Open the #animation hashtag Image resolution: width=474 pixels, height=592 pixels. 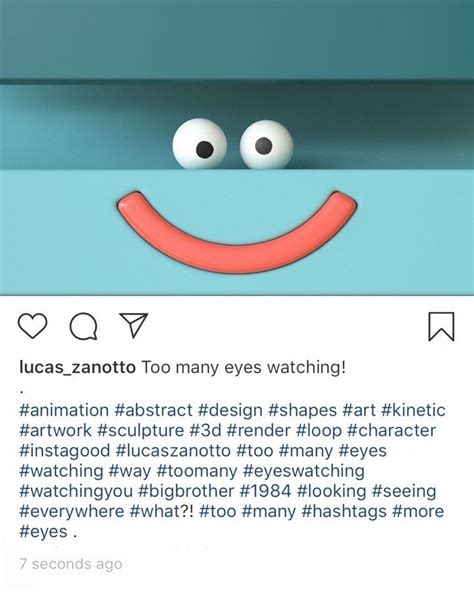[x=64, y=410]
